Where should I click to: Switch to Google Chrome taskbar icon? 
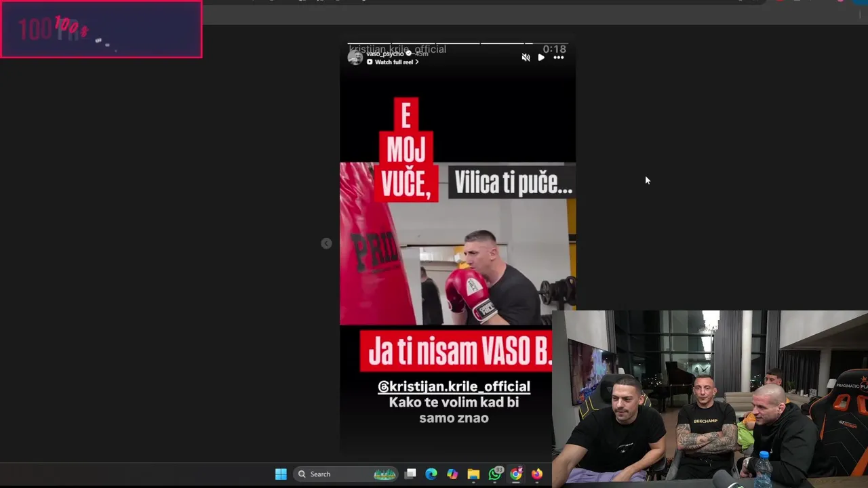pyautogui.click(x=516, y=474)
